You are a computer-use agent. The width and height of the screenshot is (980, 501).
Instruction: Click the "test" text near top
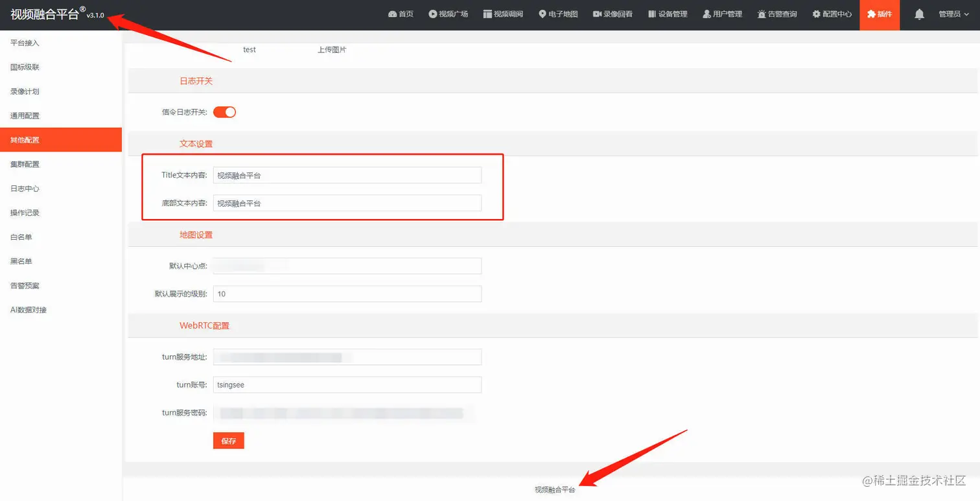tap(250, 50)
